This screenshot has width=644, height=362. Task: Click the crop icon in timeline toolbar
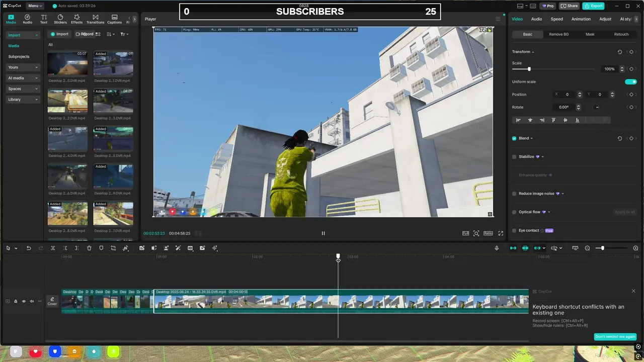coord(113,248)
